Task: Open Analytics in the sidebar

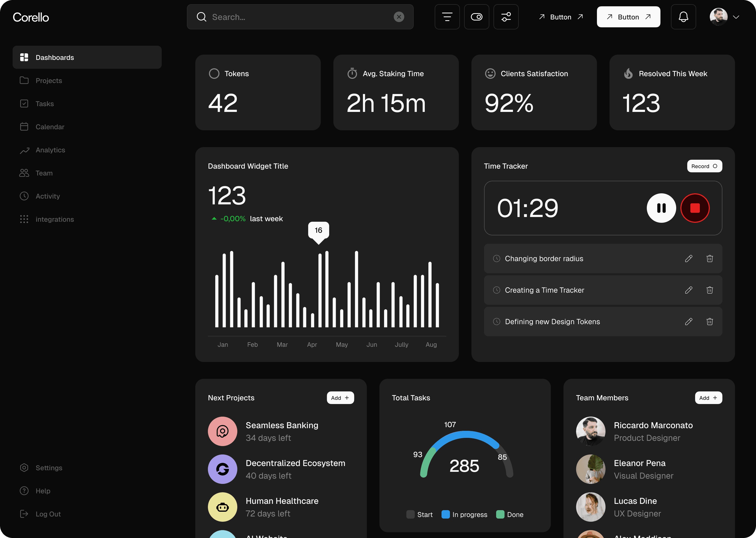Action: tap(87, 150)
